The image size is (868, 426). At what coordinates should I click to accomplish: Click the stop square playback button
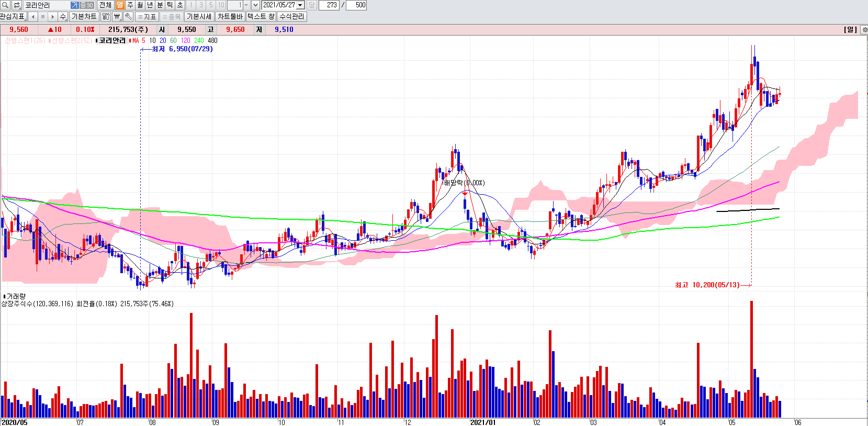(43, 17)
